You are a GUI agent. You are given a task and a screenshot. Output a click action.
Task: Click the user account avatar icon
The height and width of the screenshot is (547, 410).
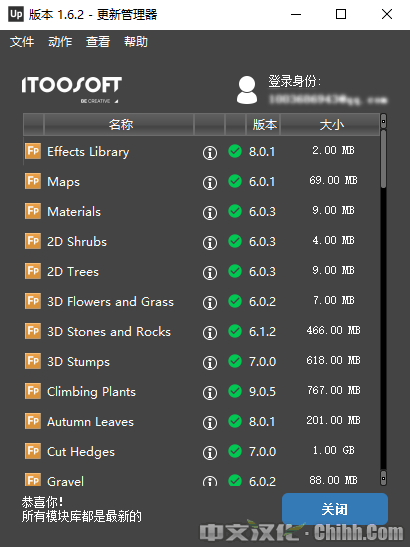pos(247,90)
